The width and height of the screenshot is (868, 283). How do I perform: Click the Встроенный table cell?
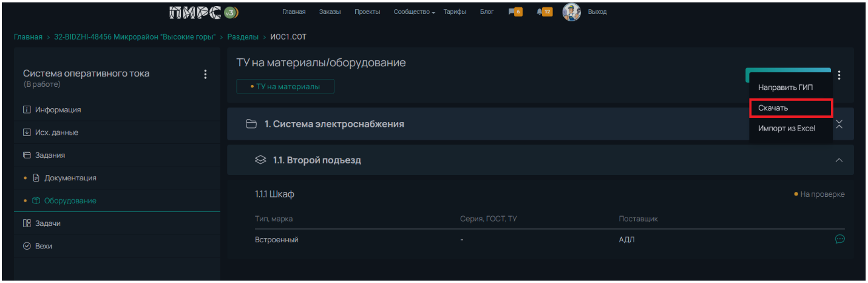tap(277, 240)
